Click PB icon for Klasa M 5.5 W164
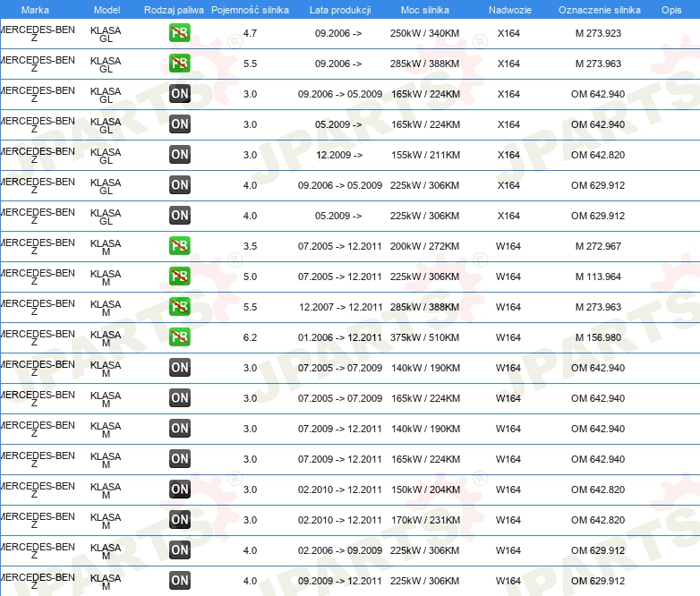 179,306
